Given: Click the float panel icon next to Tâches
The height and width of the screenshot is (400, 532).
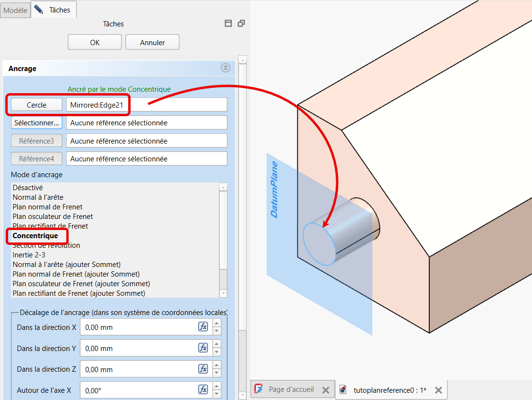Looking at the screenshot, I should pyautogui.click(x=241, y=24).
